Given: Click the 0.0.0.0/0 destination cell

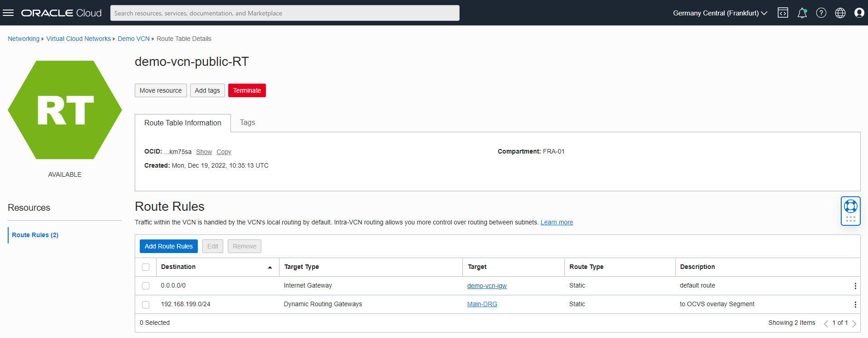Looking at the screenshot, I should 173,286.
